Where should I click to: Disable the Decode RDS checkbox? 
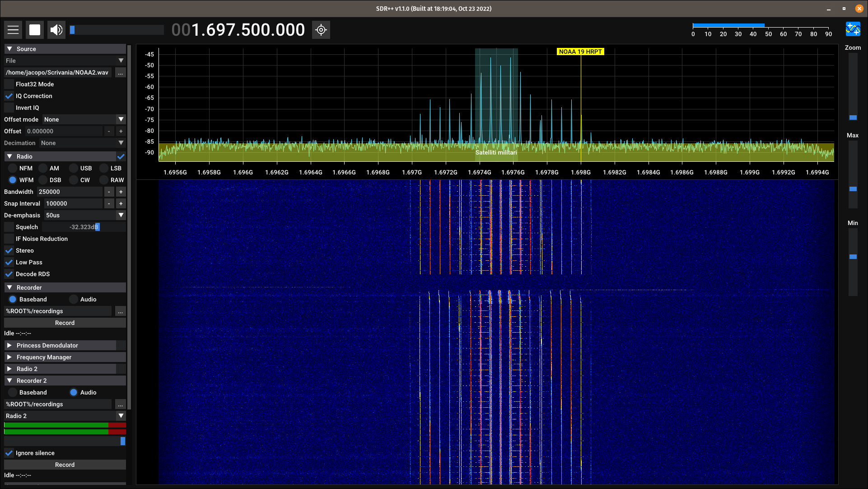coord(9,274)
